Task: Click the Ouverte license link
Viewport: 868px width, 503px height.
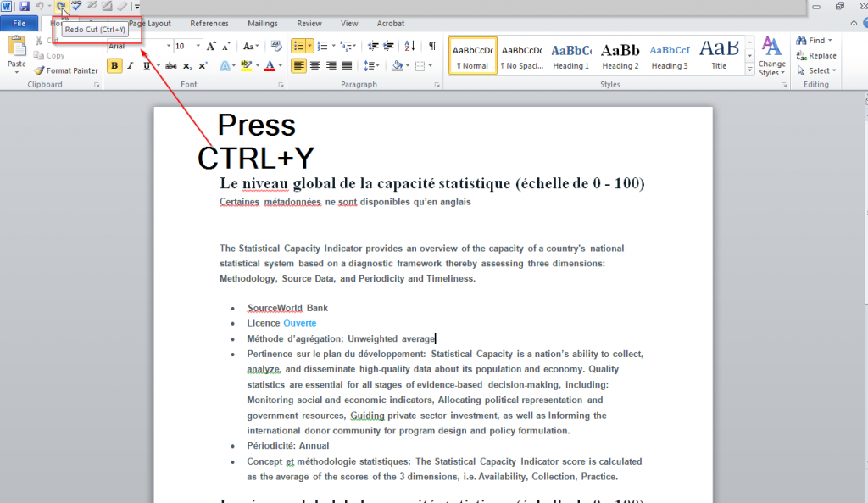Action: pyautogui.click(x=299, y=323)
